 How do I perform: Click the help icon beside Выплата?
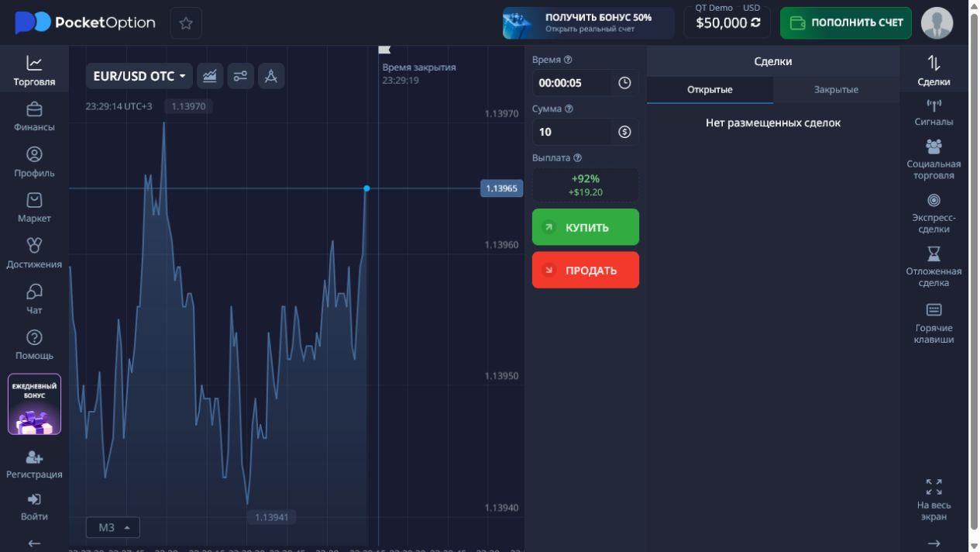[x=577, y=157]
